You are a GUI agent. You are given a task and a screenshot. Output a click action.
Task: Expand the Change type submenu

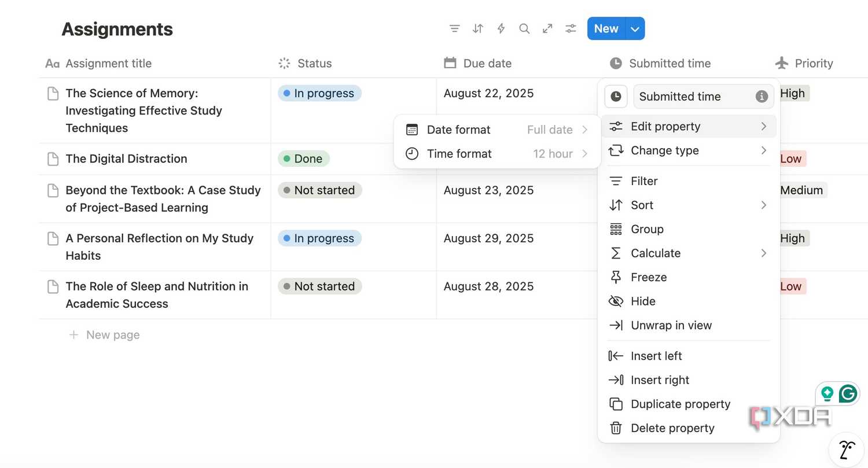click(x=689, y=150)
